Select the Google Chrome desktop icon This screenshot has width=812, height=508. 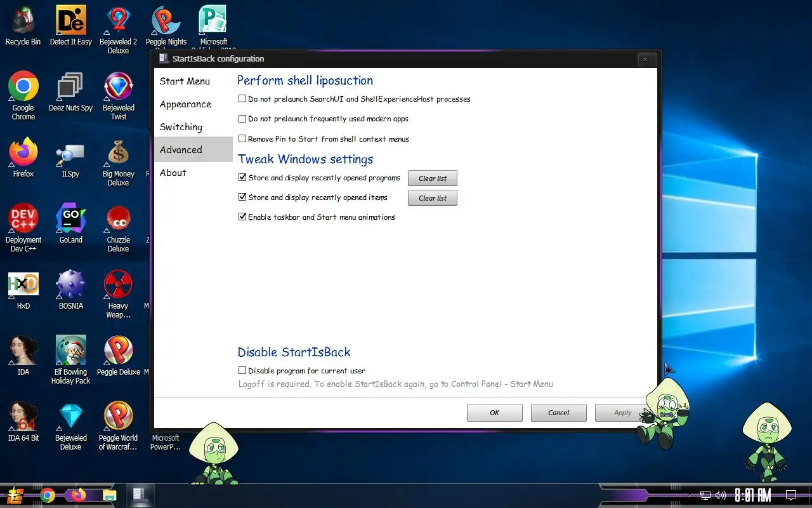click(23, 95)
